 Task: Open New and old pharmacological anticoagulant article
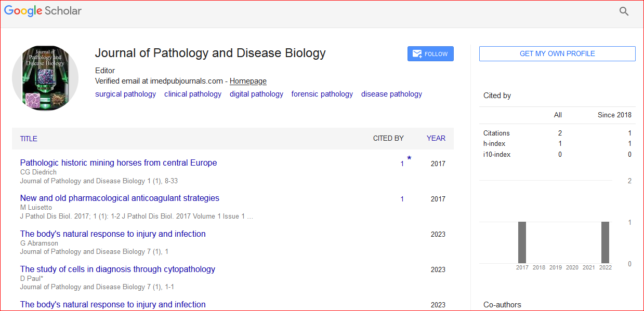[120, 198]
